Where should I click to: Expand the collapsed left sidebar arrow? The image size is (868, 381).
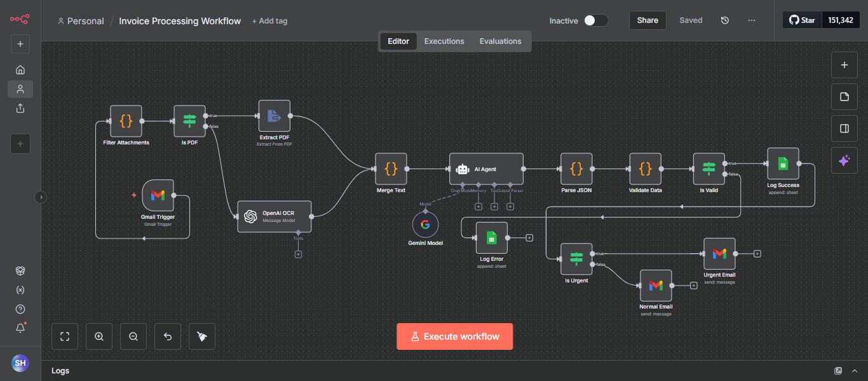(x=41, y=197)
